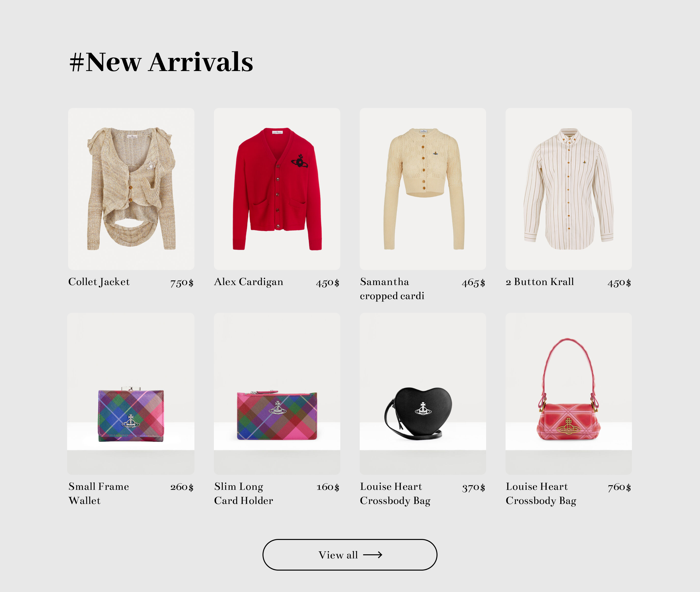
Task: Click the arrow icon in View all
Action: (373, 555)
